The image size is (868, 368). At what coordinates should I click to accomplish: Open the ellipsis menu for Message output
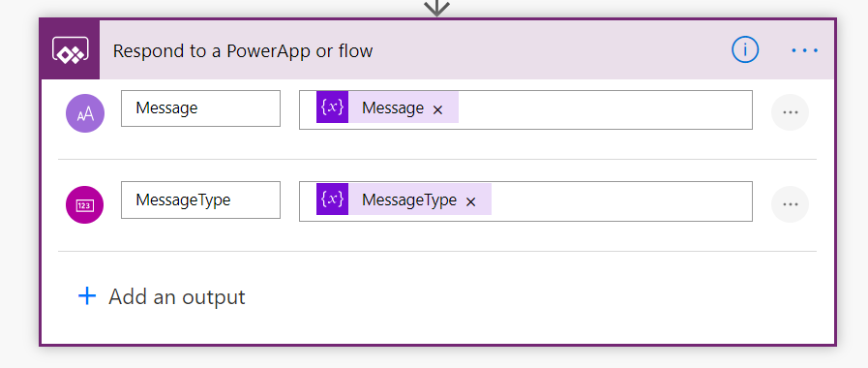point(790,112)
